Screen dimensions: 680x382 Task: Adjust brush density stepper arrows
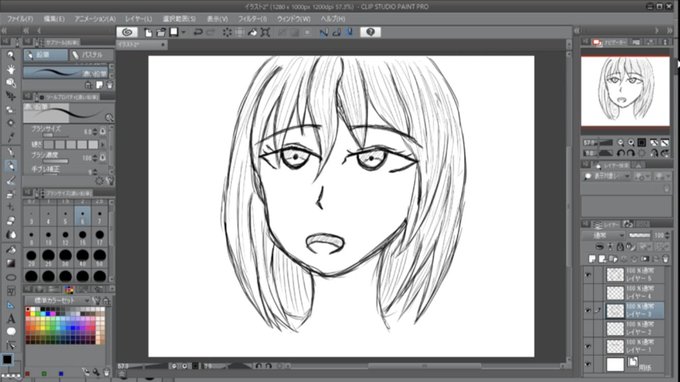tap(95, 158)
